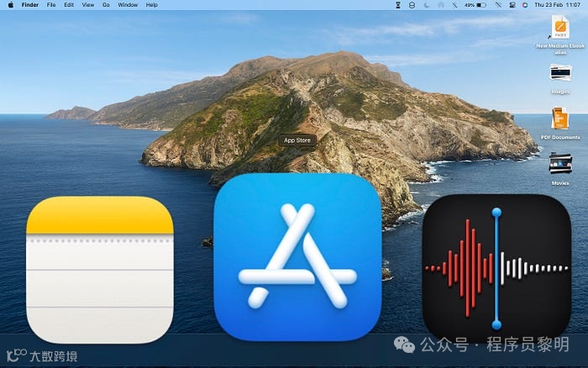Open the Finder menu
The height and width of the screenshot is (368, 588).
pos(30,5)
